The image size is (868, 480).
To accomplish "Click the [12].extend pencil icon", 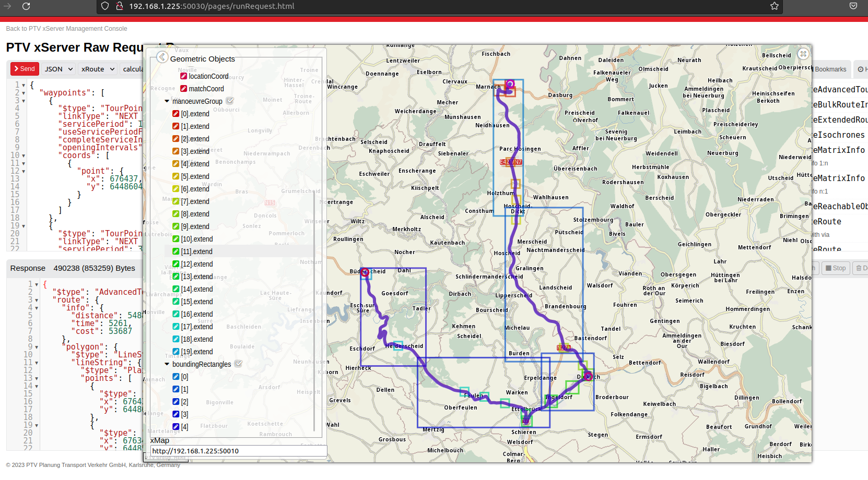I will pos(176,264).
